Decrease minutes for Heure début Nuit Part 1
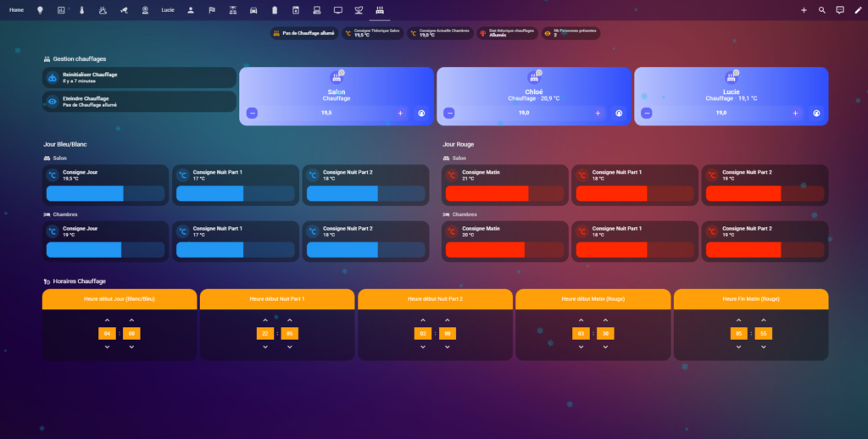This screenshot has height=439, width=868. [290, 347]
